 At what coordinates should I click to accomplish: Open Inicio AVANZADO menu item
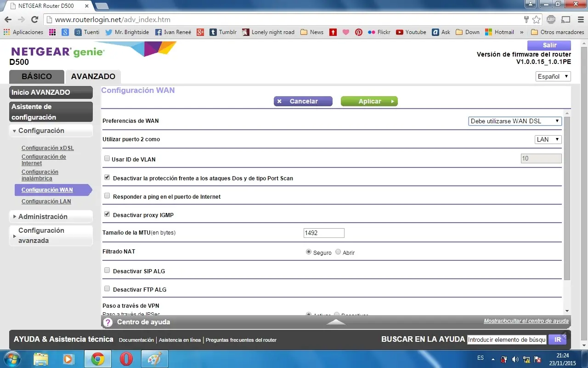pos(51,92)
